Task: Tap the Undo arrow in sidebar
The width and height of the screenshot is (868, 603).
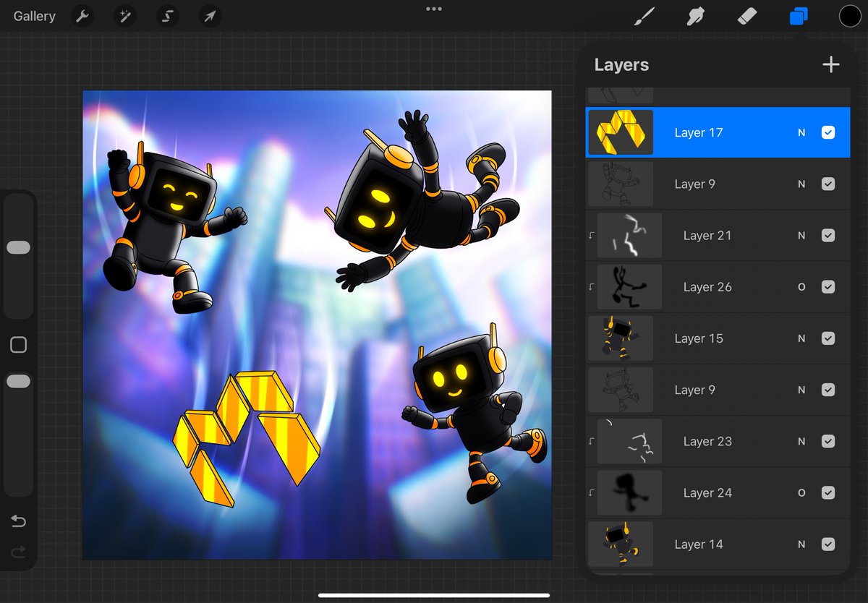Action: tap(19, 521)
